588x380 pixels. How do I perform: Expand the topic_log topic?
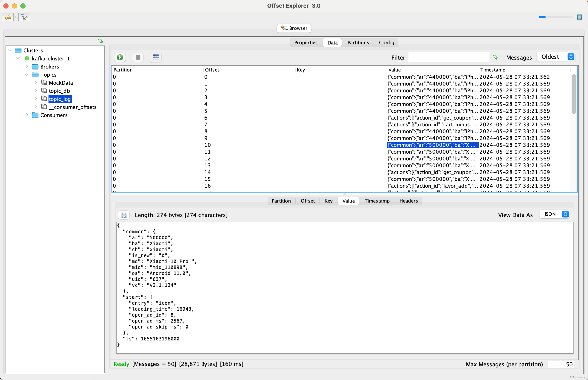click(x=36, y=99)
